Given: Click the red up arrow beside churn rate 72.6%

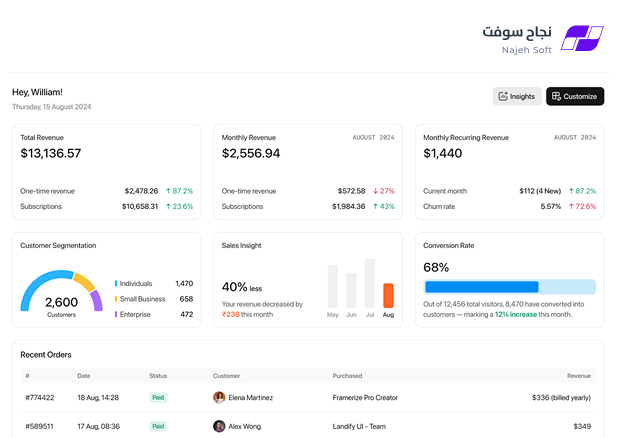Looking at the screenshot, I should [571, 207].
